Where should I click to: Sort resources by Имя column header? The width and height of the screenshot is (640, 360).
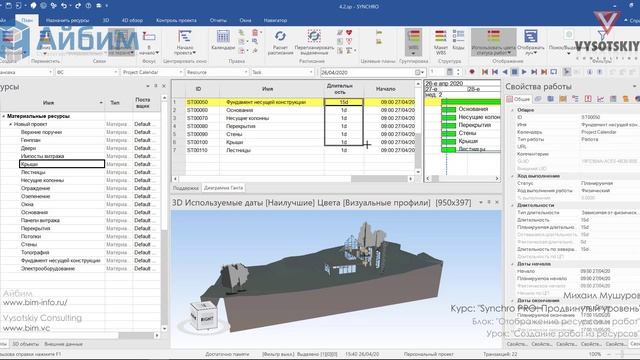coord(49,103)
